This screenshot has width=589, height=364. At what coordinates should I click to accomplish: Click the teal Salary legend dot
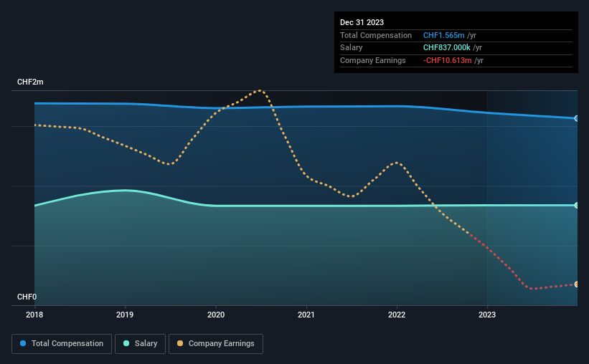[126, 343]
